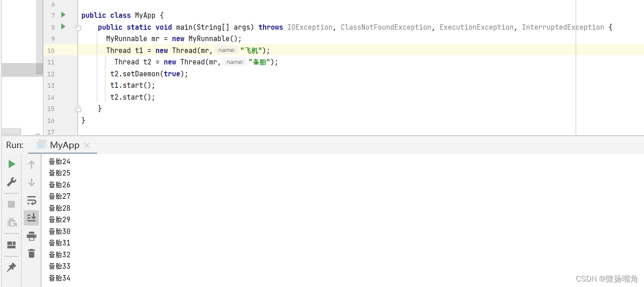This screenshot has height=287, width=644.
Task: Click IOException in throws clause
Action: 310,27
